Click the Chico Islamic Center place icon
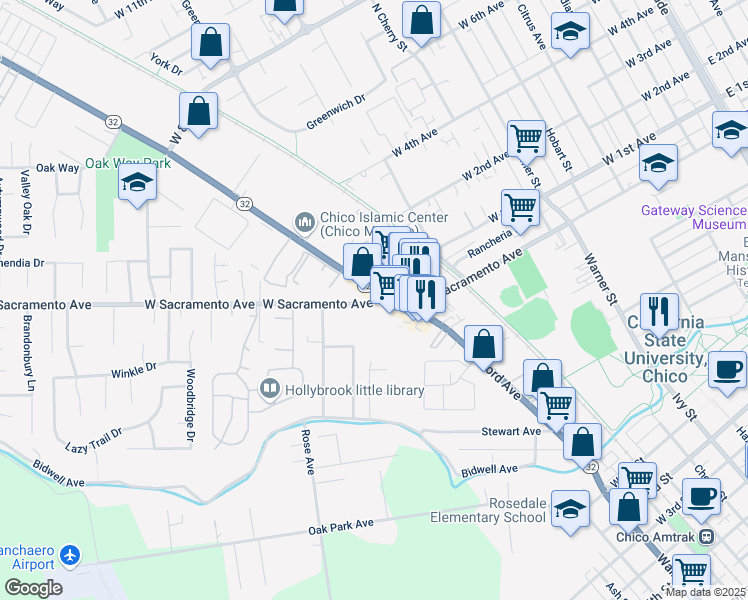 [x=304, y=222]
